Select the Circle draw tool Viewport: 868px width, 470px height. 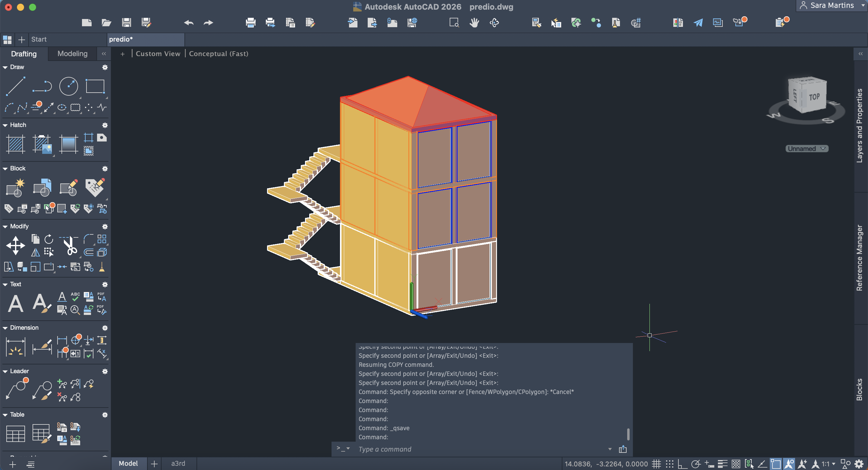coord(68,86)
